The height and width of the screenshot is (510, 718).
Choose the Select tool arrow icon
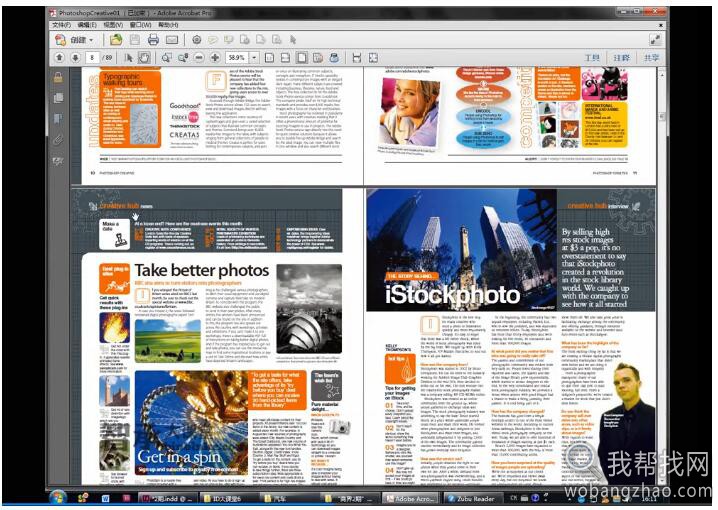pyautogui.click(x=129, y=58)
